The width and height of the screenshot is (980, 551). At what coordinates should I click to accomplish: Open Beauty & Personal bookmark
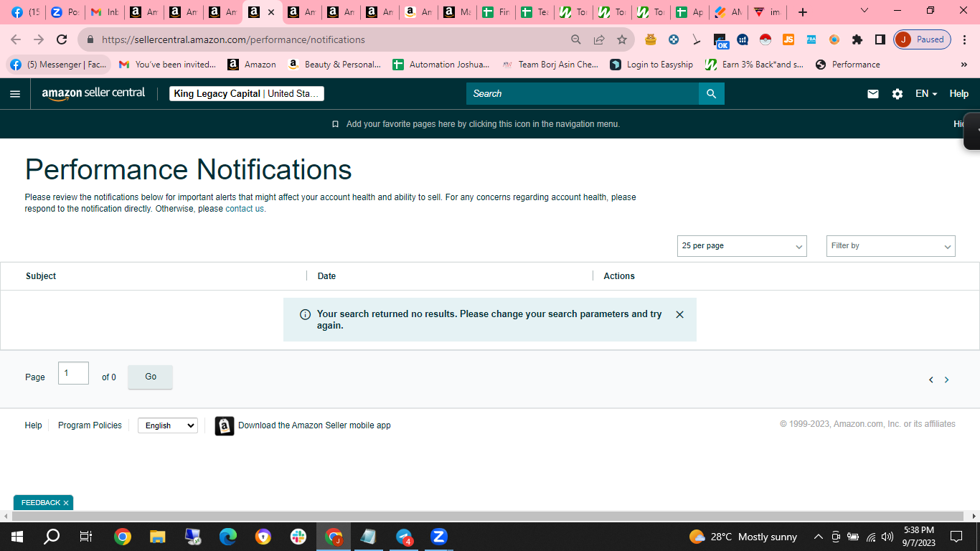coord(335,65)
